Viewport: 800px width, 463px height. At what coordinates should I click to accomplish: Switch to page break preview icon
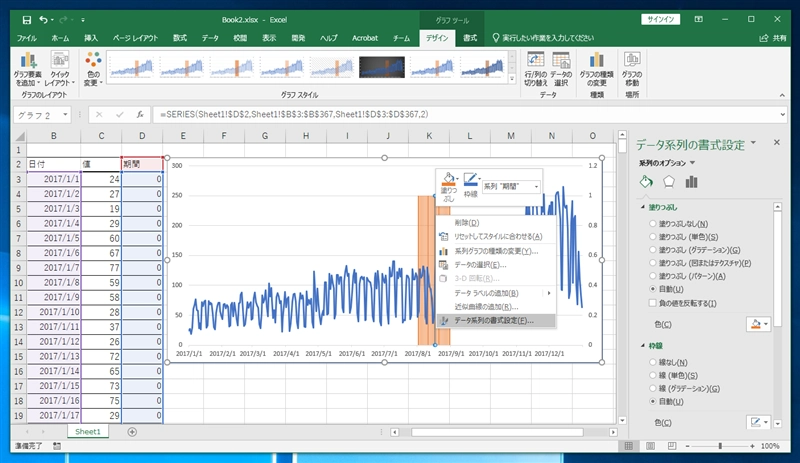672,446
